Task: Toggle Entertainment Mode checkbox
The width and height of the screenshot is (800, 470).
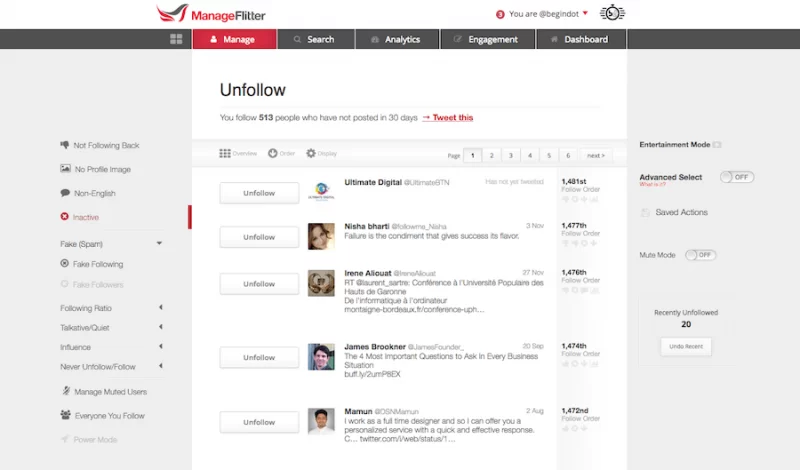Action: [717, 145]
